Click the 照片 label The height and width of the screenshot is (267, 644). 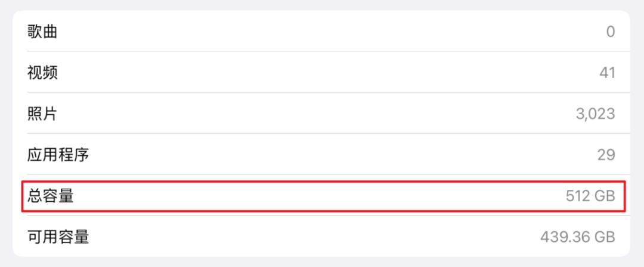42,113
